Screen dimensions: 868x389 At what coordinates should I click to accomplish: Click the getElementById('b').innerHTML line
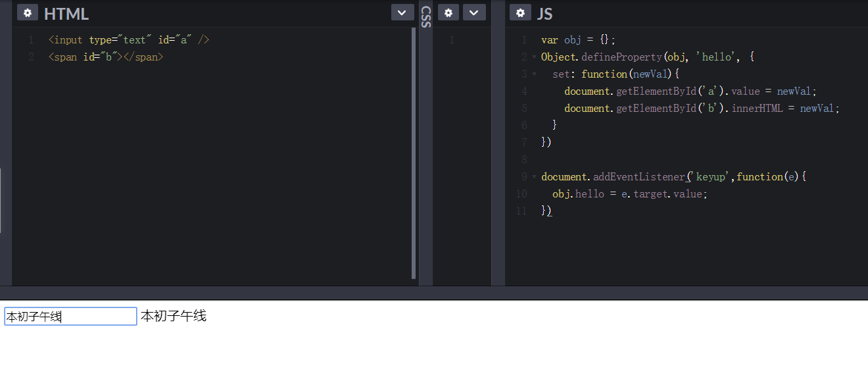702,109
